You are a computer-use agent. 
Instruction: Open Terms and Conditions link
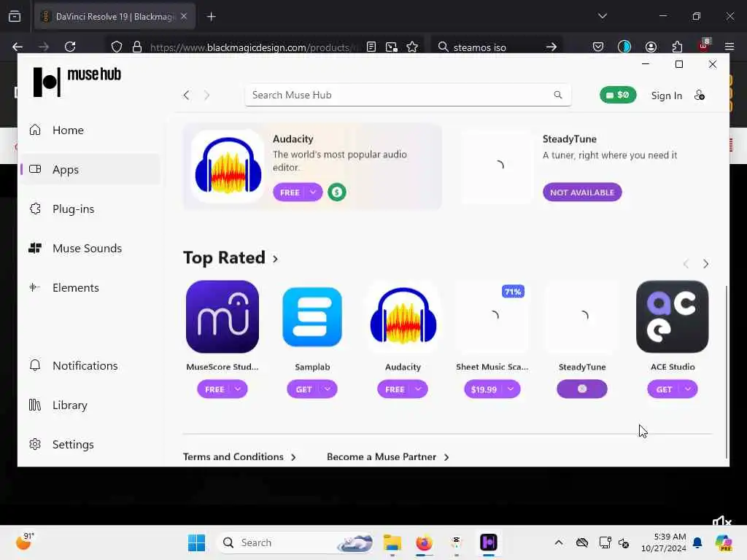(x=239, y=456)
